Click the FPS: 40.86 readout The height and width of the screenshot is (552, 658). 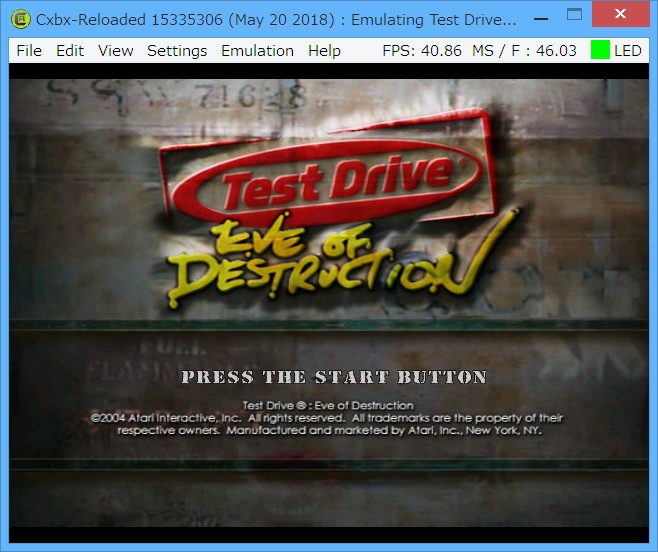(x=422, y=51)
